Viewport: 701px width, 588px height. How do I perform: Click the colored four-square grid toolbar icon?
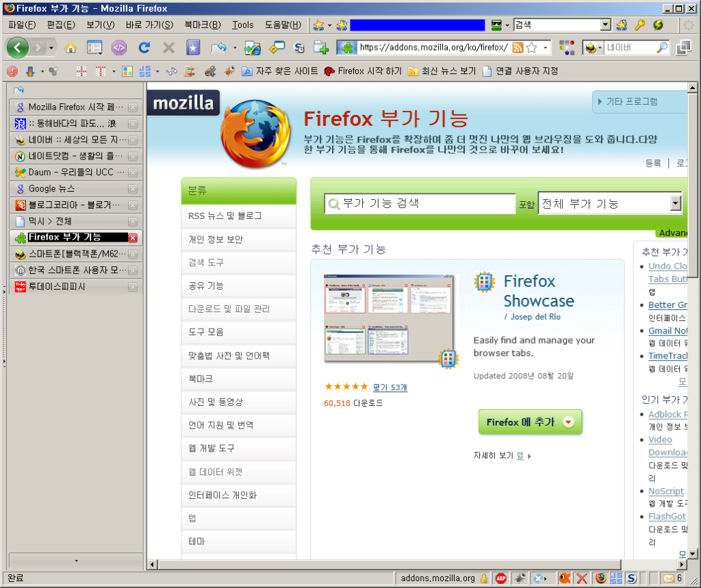tap(127, 71)
